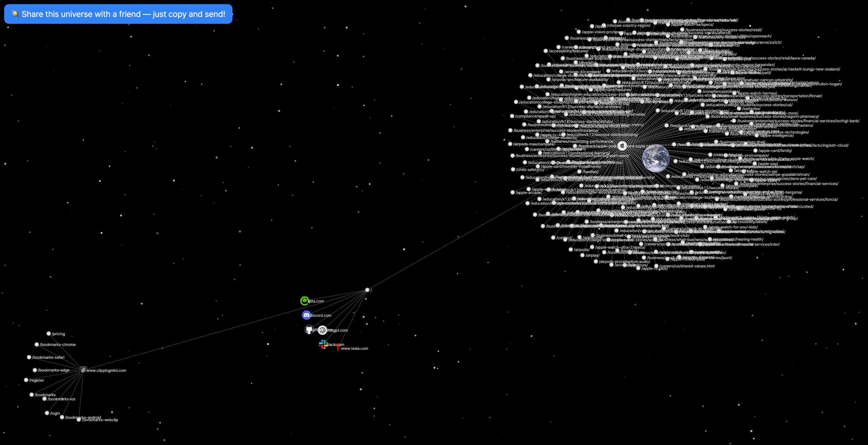Viewport: 868px width, 445px height.
Task: Click the Discord logo node
Action: pos(306,315)
